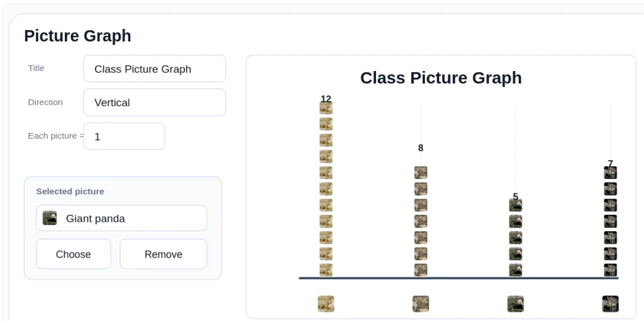Image resolution: width=644 pixels, height=321 pixels.
Task: Click the Remove button
Action: pos(164,254)
